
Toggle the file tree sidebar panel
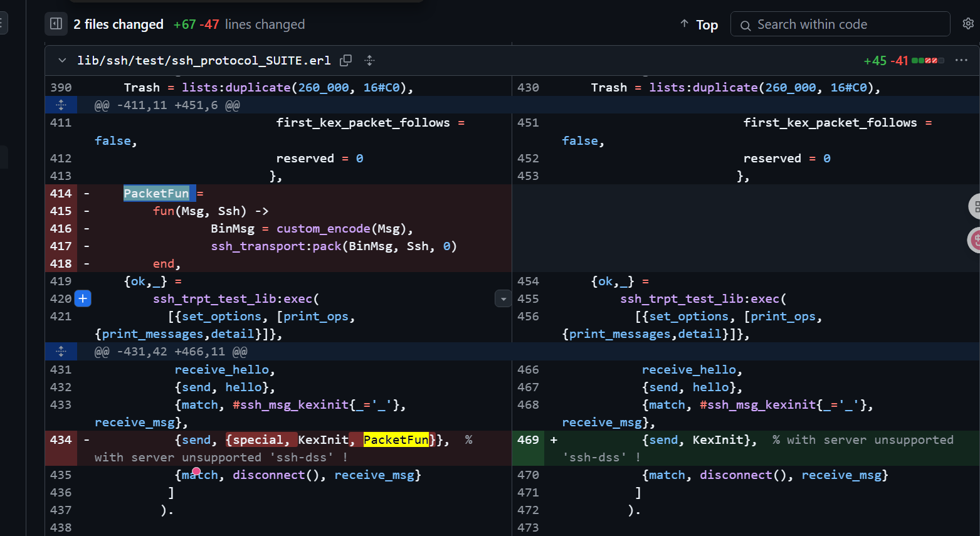click(56, 24)
